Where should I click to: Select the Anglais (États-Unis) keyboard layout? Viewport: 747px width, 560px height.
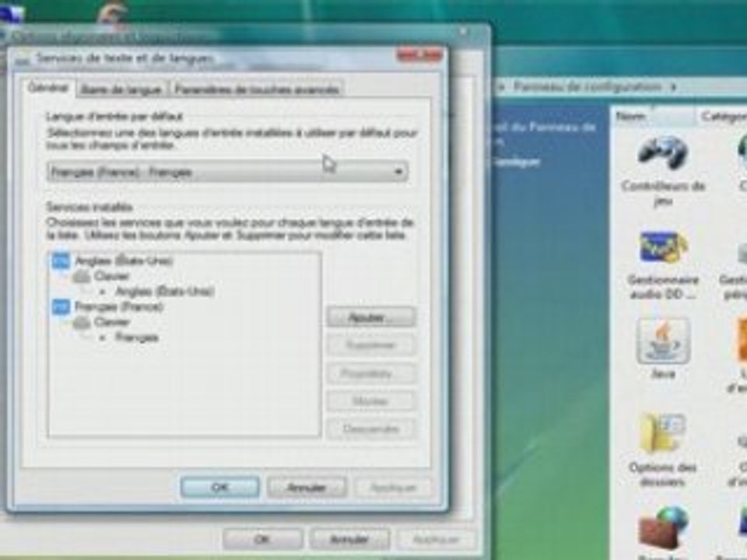(x=165, y=292)
